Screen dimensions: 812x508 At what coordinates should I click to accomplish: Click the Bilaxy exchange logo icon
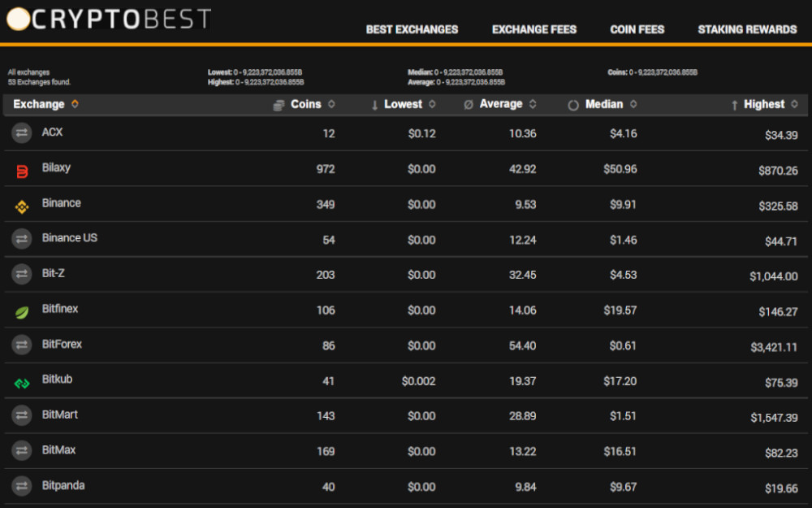(x=22, y=171)
